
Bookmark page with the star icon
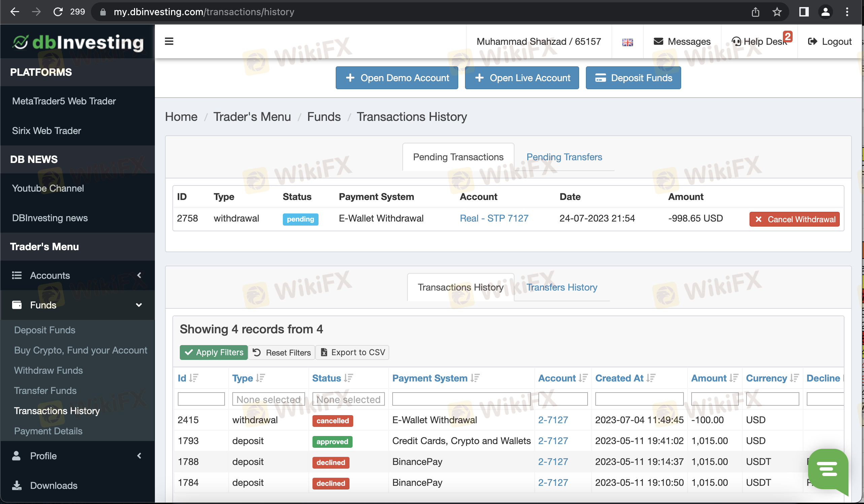coord(776,12)
